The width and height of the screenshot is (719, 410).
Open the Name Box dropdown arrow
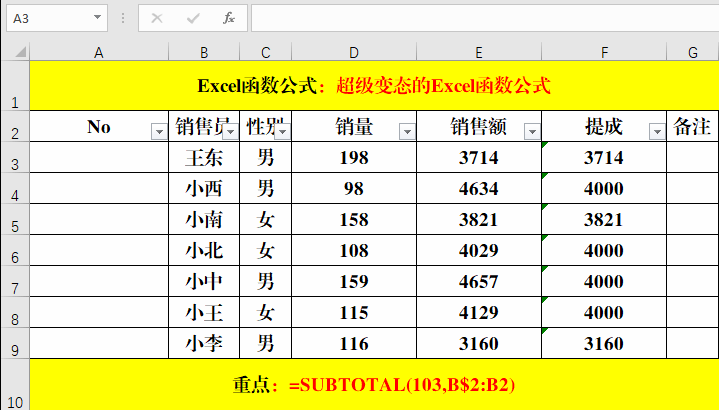[97, 17]
